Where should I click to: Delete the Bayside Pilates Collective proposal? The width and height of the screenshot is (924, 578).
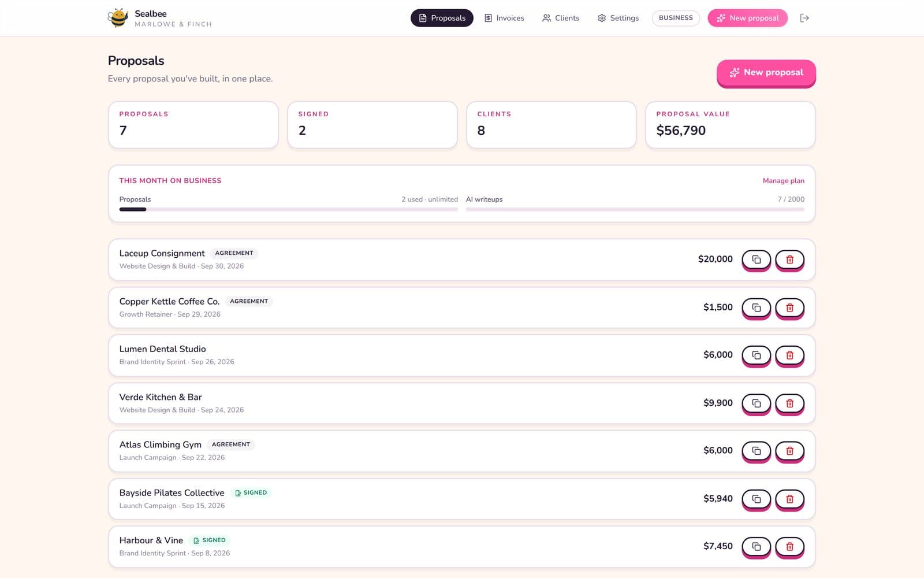789,499
